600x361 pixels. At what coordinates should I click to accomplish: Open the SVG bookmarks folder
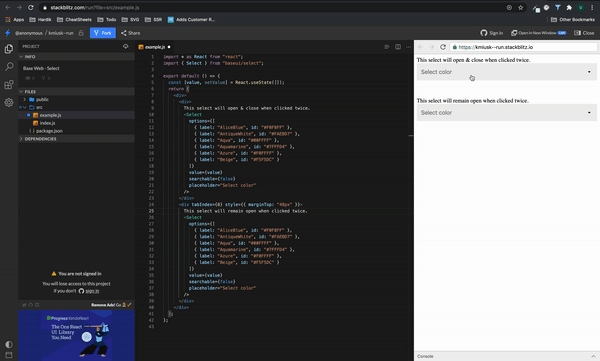coord(130,20)
